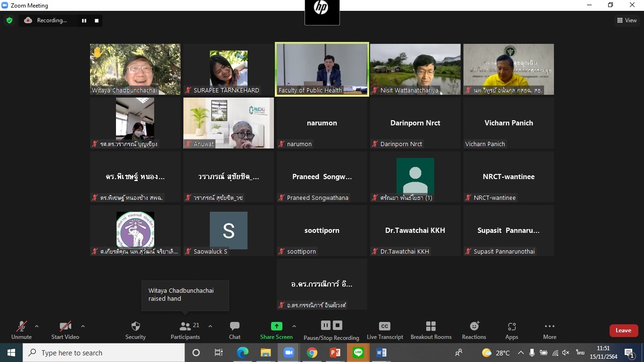Click the Unmute microphone icon
644x362 pixels.
click(x=22, y=326)
